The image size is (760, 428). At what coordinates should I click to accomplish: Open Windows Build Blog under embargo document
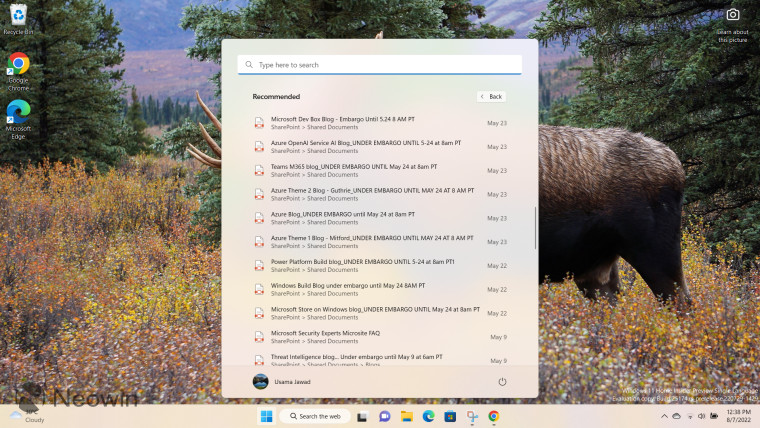pos(380,289)
